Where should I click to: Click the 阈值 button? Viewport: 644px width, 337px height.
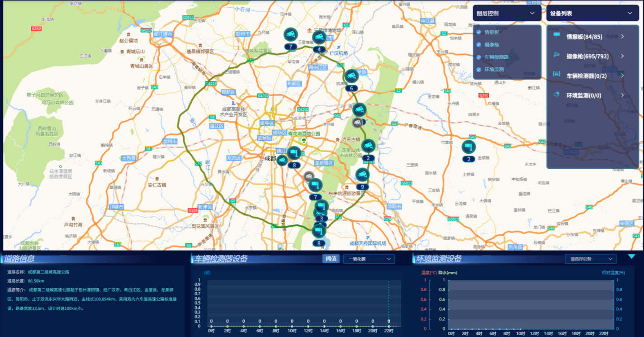point(331,259)
